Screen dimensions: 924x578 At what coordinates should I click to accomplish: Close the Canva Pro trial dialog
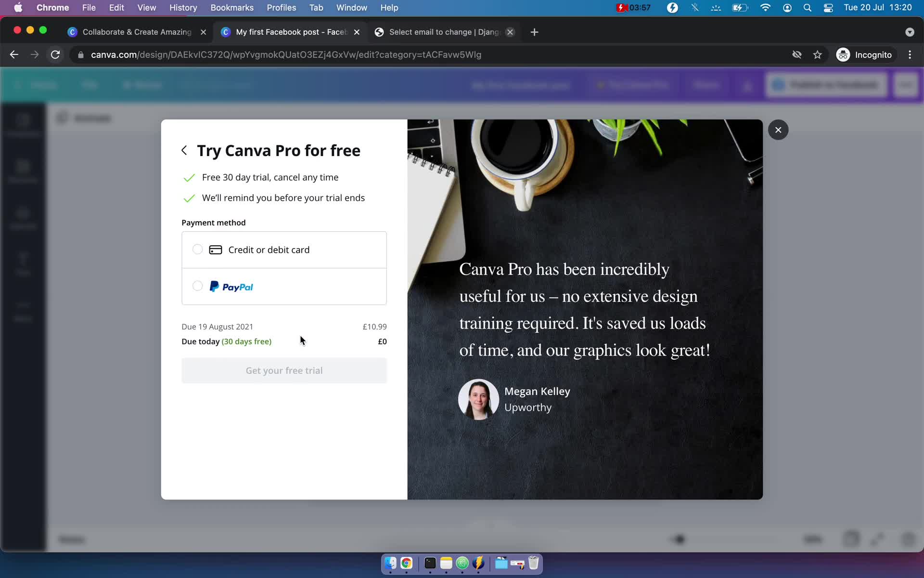pos(778,130)
